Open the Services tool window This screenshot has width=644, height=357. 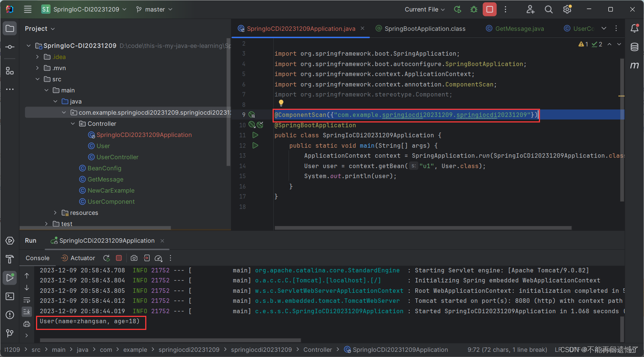pos(10,240)
